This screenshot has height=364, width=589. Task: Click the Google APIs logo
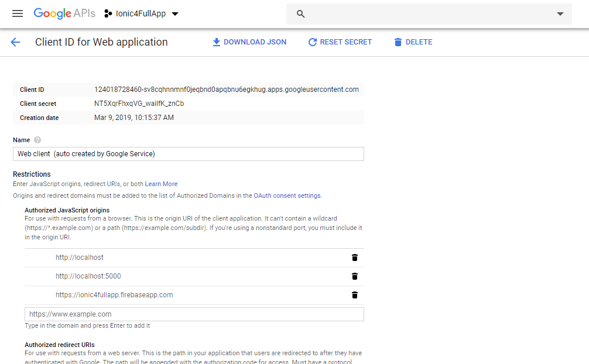[64, 13]
